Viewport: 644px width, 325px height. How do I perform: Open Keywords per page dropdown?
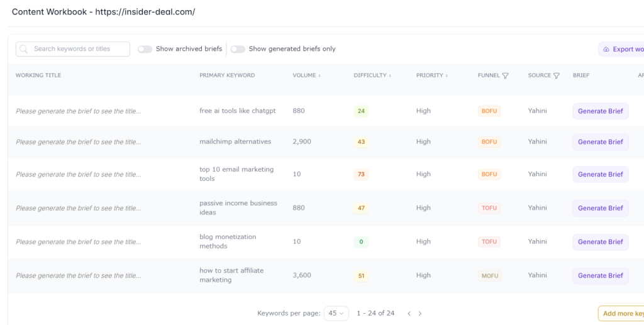click(336, 314)
